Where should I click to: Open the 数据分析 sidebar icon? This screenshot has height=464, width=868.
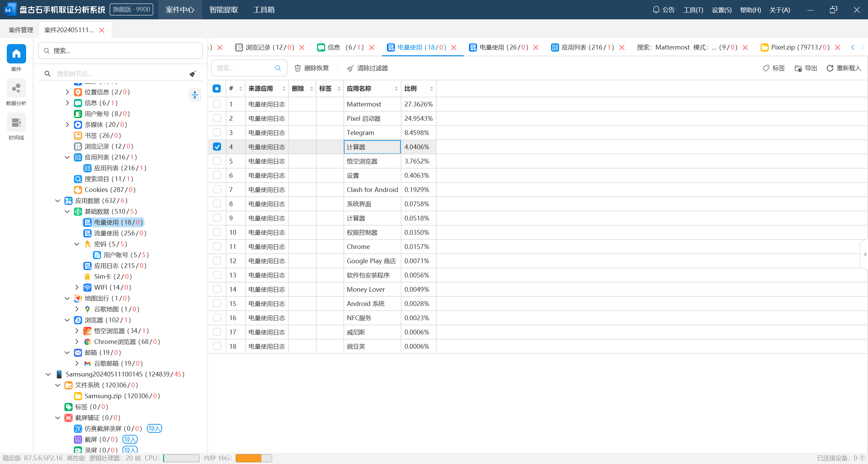[16, 89]
